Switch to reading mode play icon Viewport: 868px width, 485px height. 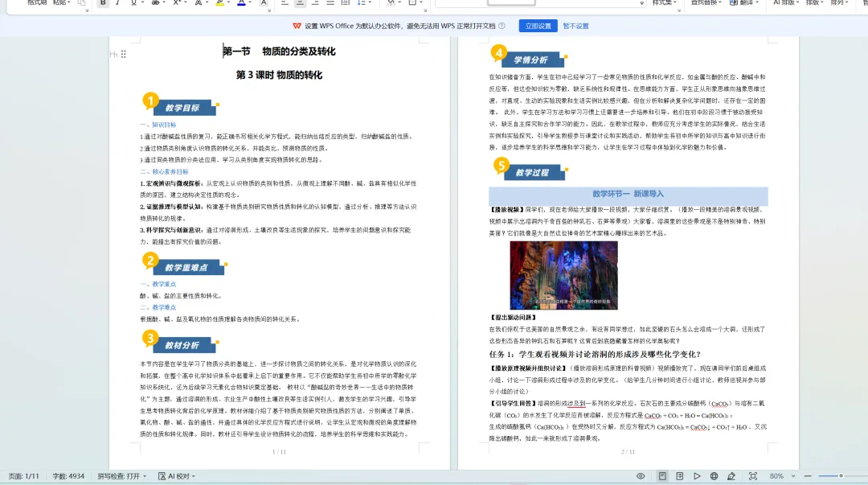pos(697,476)
